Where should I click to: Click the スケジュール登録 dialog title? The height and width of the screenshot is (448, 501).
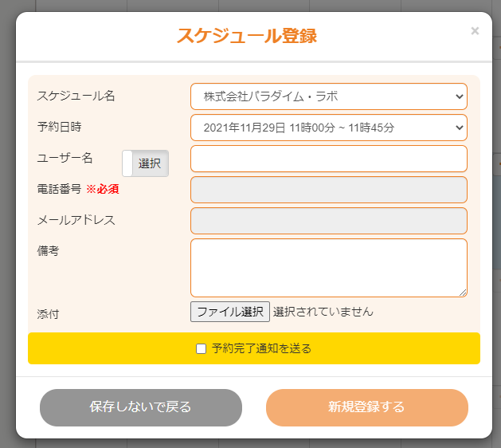[x=247, y=36]
